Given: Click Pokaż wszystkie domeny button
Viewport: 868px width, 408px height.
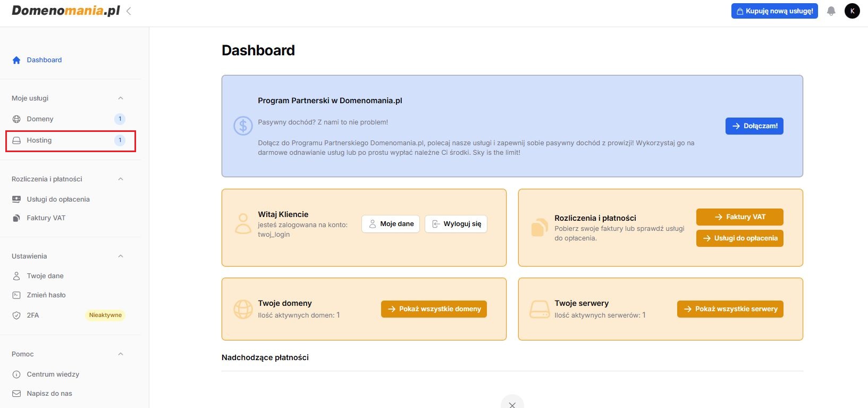Looking at the screenshot, I should click(434, 309).
